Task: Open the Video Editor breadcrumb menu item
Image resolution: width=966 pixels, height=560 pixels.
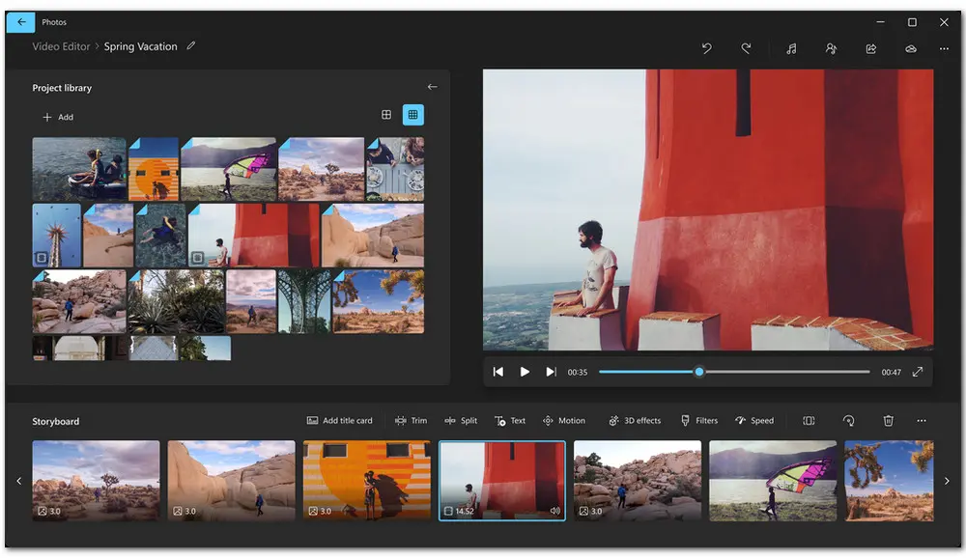Action: click(61, 45)
